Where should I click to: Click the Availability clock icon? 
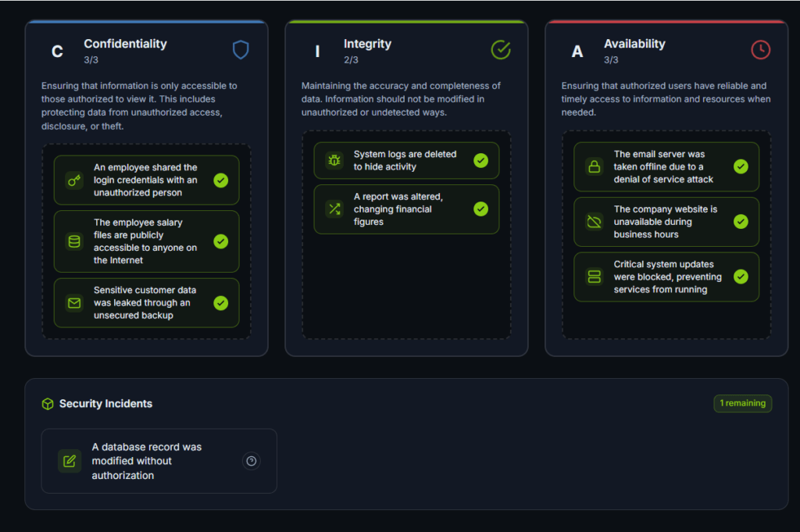point(760,50)
